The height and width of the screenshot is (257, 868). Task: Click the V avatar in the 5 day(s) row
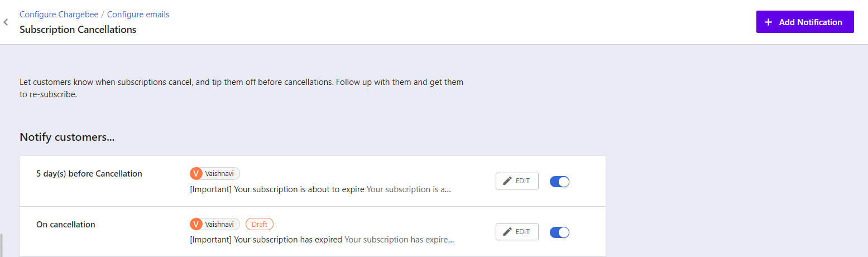pos(196,174)
